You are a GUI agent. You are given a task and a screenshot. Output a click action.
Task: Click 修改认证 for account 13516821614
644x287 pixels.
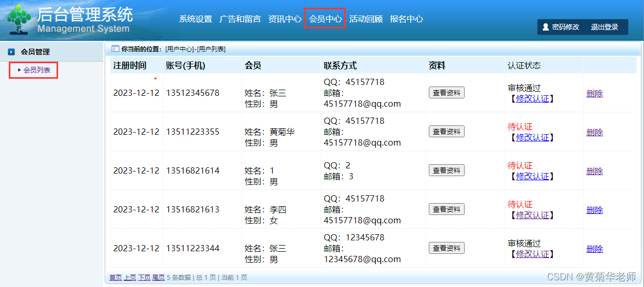coord(532,176)
